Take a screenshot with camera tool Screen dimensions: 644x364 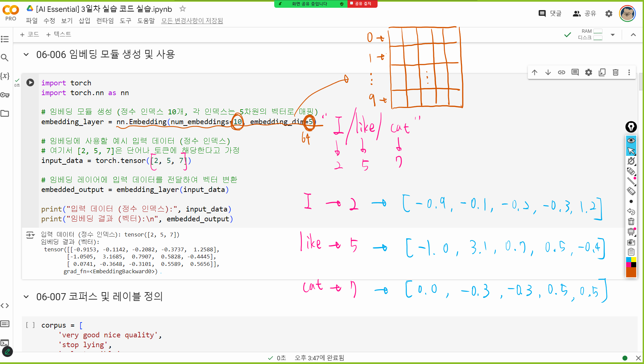coord(631,242)
